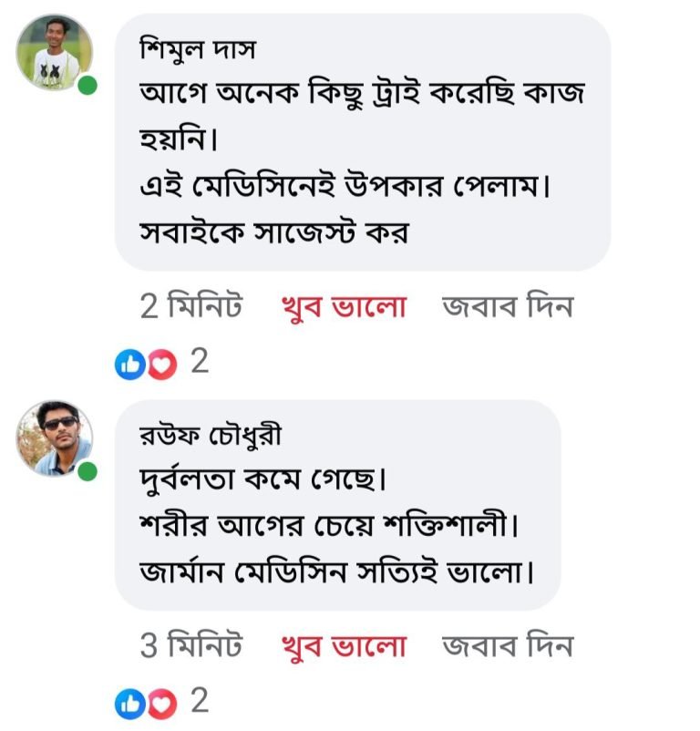This screenshot has width=700, height=731.
Task: Toggle "খুব ভালো" reaction on রউফ চৌধুরী comment
Action: click(x=342, y=647)
